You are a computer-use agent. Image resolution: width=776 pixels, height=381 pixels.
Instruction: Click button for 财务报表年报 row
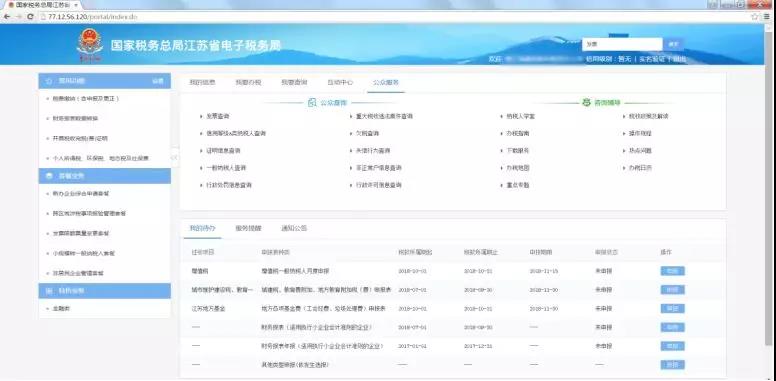(673, 346)
